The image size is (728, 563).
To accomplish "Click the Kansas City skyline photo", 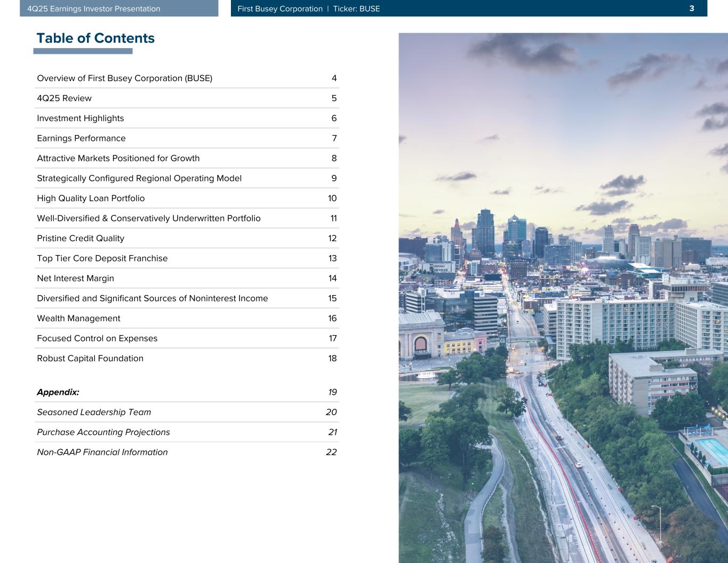I will [563, 298].
